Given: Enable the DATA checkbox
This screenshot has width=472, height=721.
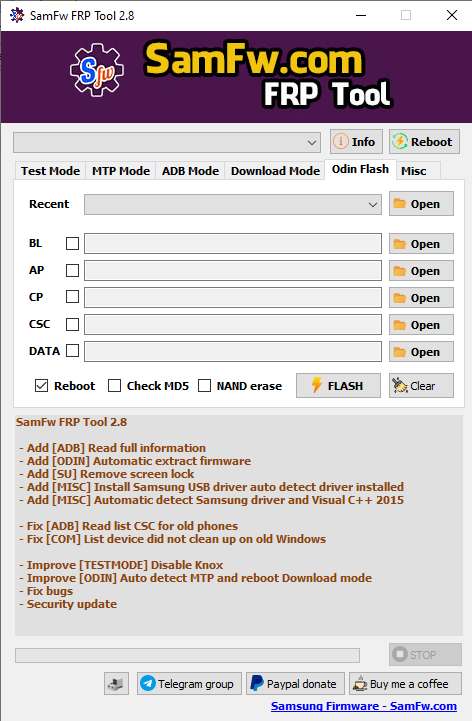Looking at the screenshot, I should click(72, 351).
